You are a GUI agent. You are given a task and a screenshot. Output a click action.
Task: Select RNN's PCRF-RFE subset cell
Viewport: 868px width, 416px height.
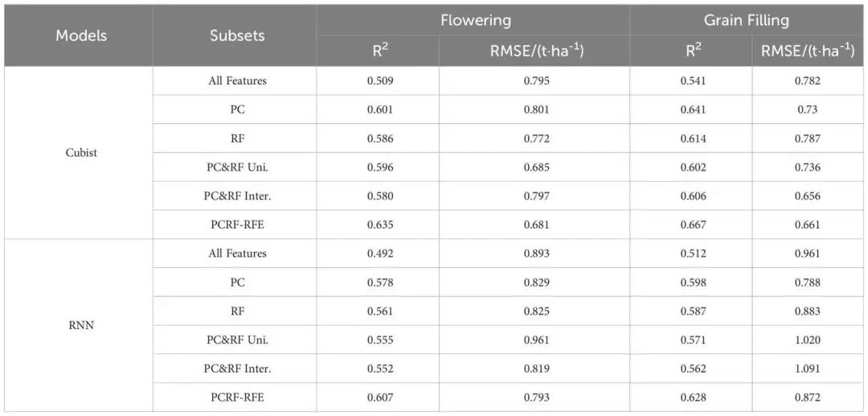tap(237, 397)
